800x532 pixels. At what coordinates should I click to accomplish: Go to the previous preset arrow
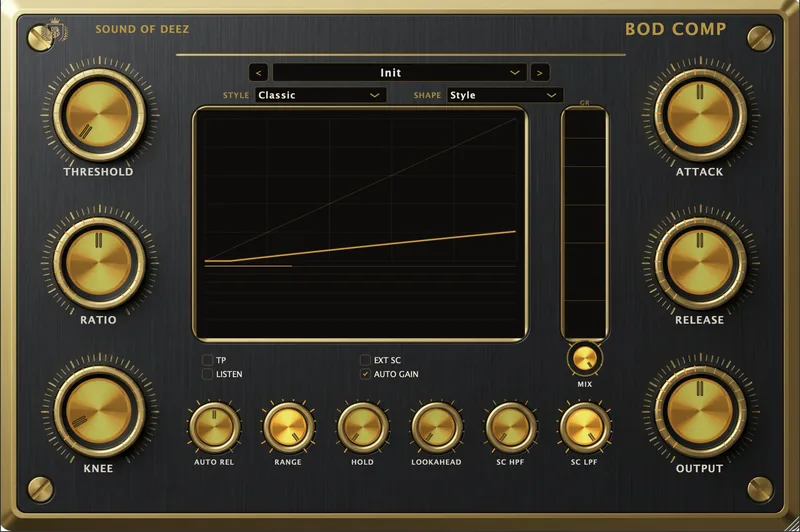point(259,72)
